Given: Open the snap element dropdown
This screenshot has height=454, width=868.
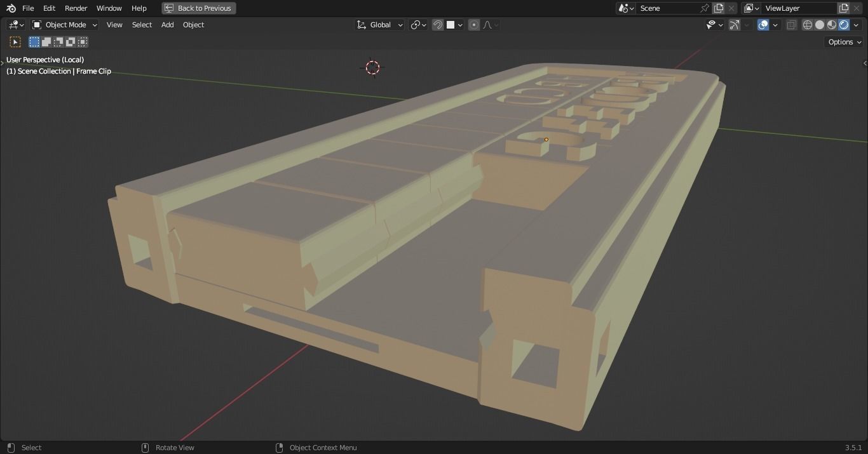Looking at the screenshot, I should click(454, 25).
